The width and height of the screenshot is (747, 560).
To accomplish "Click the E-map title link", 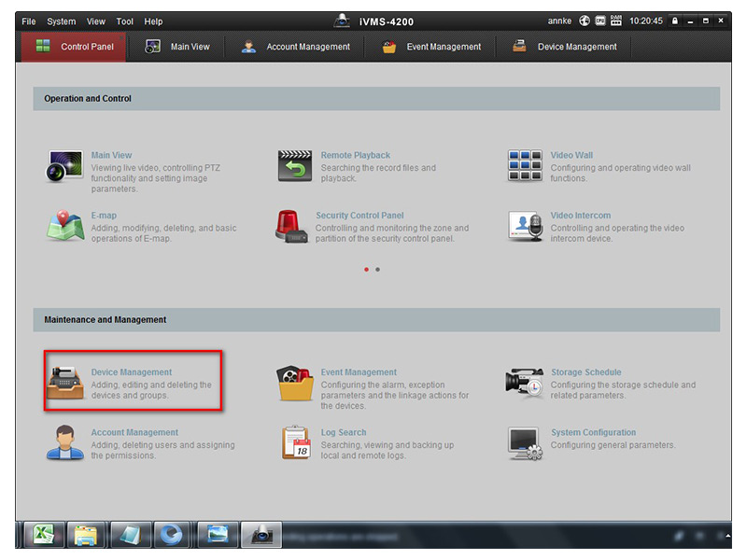I will 104,216.
